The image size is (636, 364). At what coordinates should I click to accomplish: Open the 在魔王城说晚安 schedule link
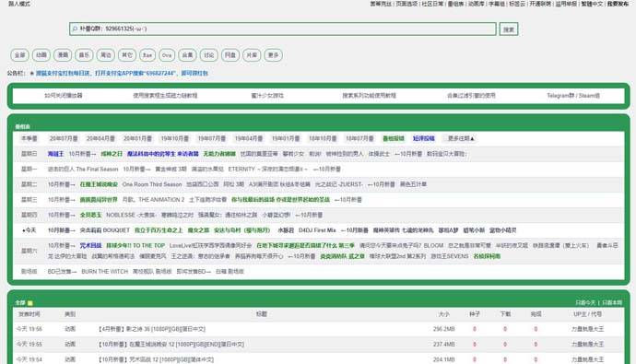pos(99,184)
